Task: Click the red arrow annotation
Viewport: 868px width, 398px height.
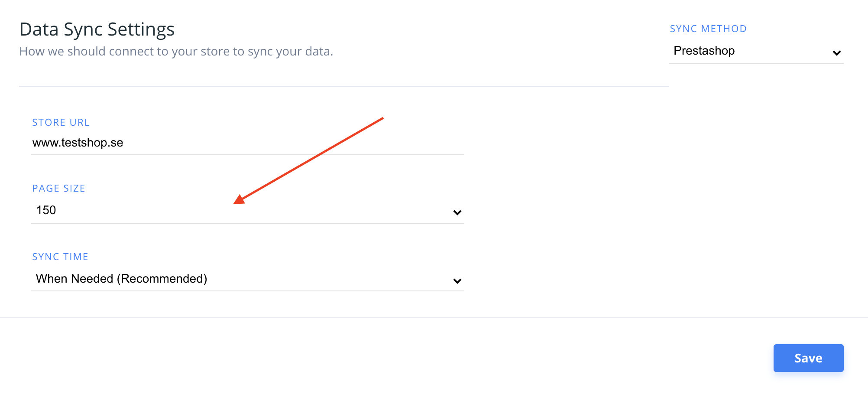Action: (x=308, y=160)
